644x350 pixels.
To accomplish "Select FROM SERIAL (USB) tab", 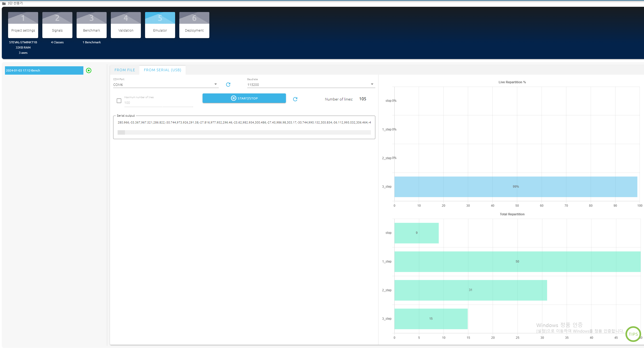I will click(x=162, y=70).
